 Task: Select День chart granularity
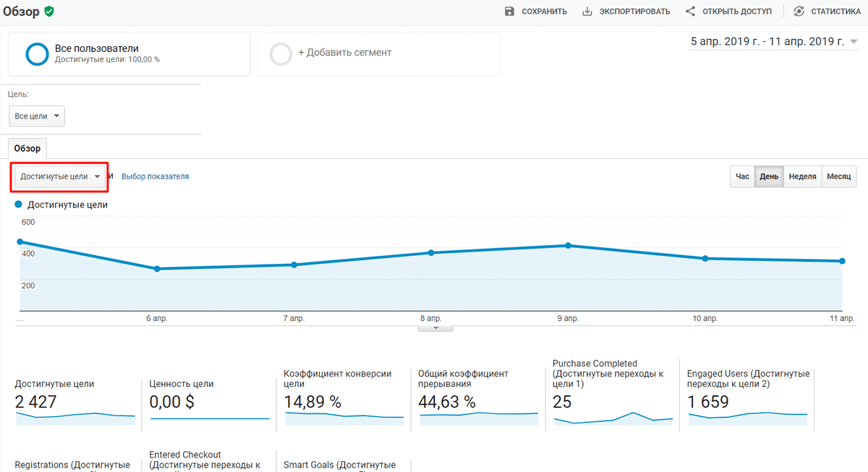769,176
